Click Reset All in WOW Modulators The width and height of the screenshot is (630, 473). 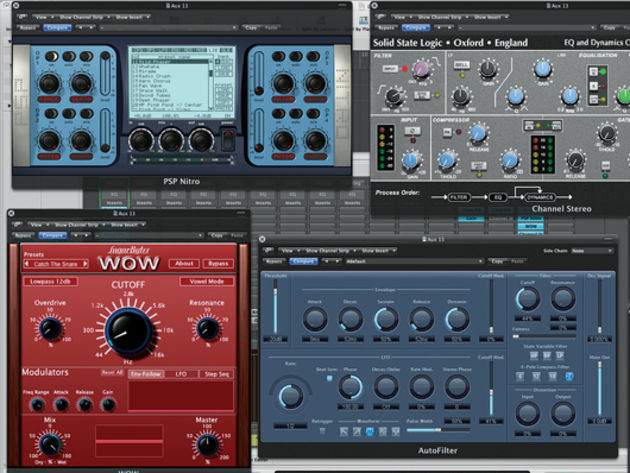pos(112,373)
